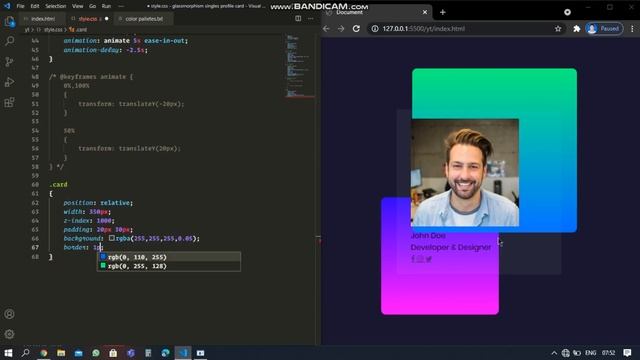
Task: Open the Selection menu
Action: point(56,6)
